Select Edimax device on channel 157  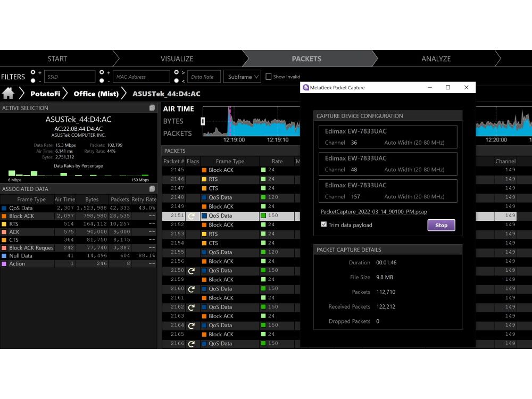(x=388, y=190)
